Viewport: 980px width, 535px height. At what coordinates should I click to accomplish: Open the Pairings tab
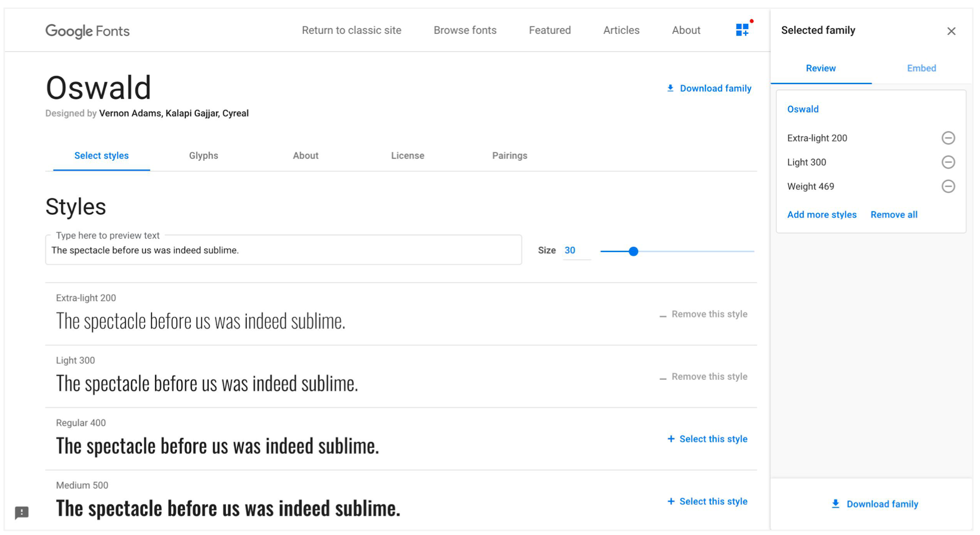pyautogui.click(x=510, y=156)
